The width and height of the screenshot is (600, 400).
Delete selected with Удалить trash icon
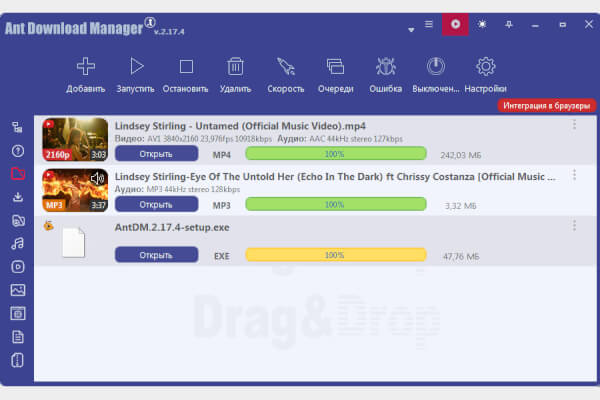(235, 66)
